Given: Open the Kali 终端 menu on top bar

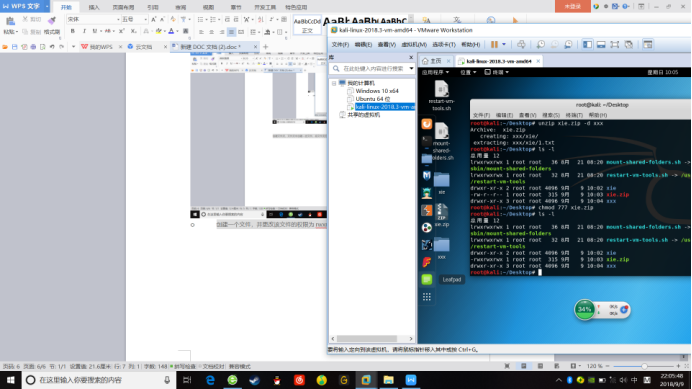Looking at the screenshot, I should (x=497, y=72).
